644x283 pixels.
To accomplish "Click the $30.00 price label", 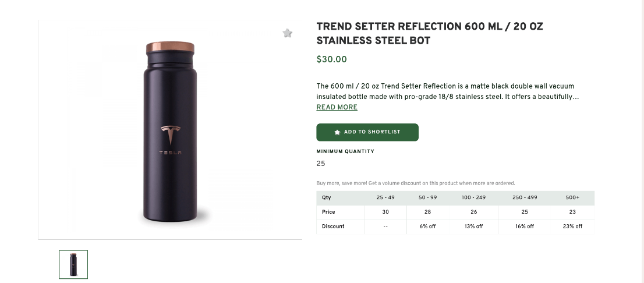I will tap(331, 59).
